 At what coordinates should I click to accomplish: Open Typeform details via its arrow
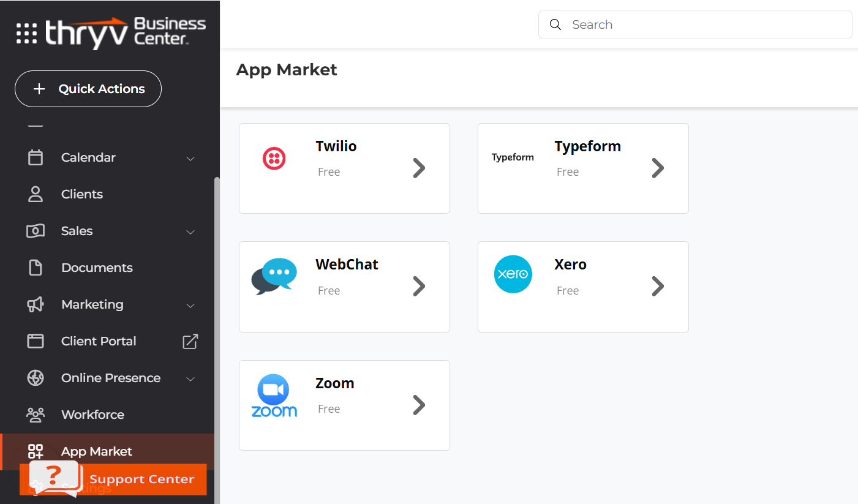[658, 168]
